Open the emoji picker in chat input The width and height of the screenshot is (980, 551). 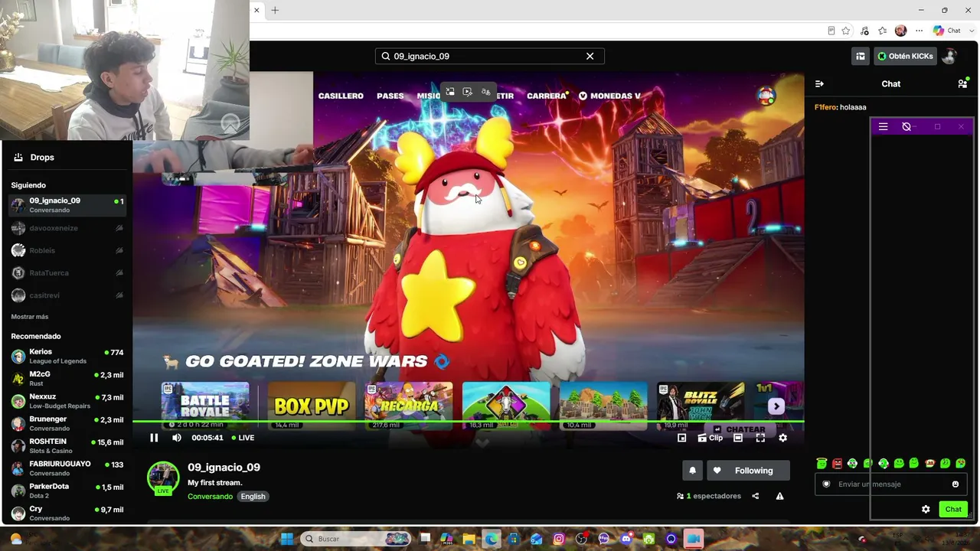955,484
